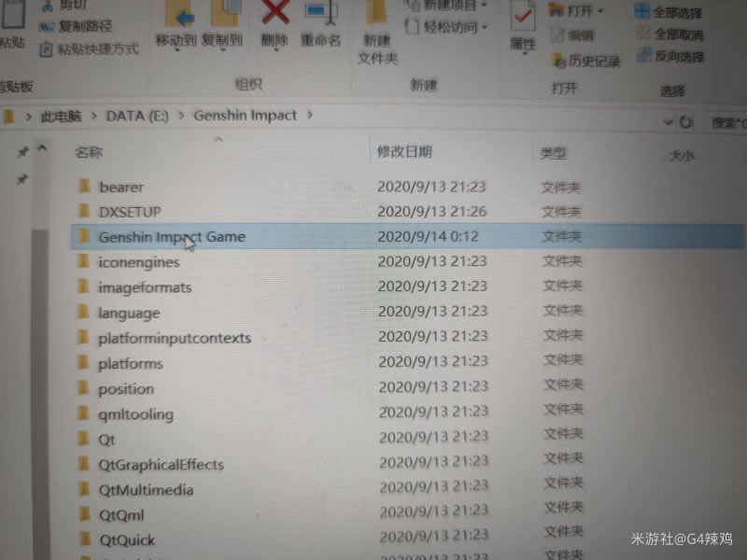
Task: Click the New Folder (新建文件夹) icon
Action: (x=376, y=15)
